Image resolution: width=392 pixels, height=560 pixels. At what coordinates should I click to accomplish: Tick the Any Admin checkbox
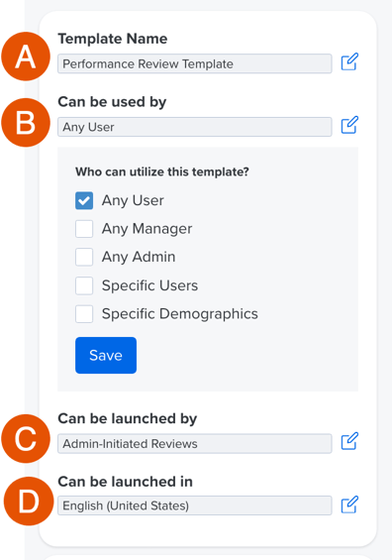(x=84, y=257)
